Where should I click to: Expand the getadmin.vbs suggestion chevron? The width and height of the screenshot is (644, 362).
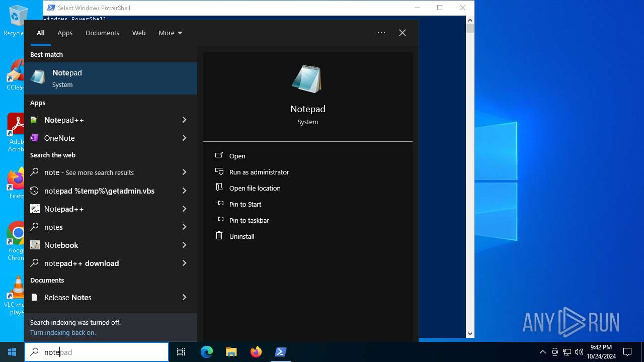coord(184,191)
